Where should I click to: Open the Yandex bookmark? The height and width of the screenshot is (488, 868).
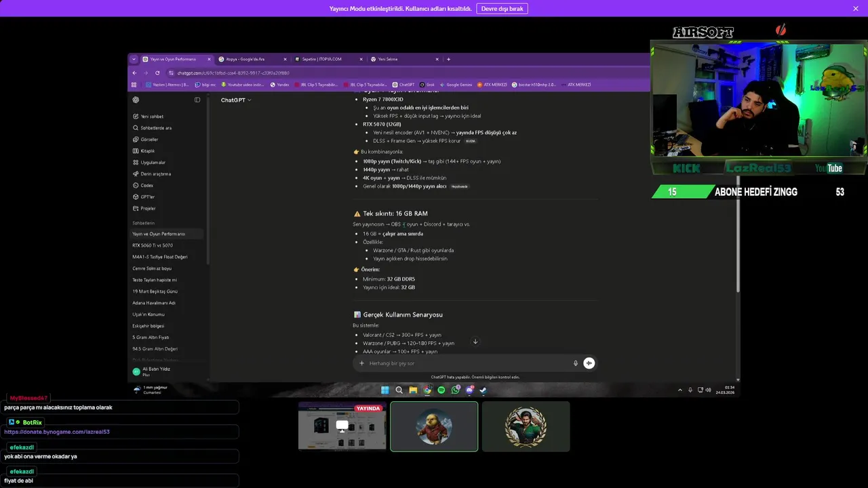click(x=279, y=85)
